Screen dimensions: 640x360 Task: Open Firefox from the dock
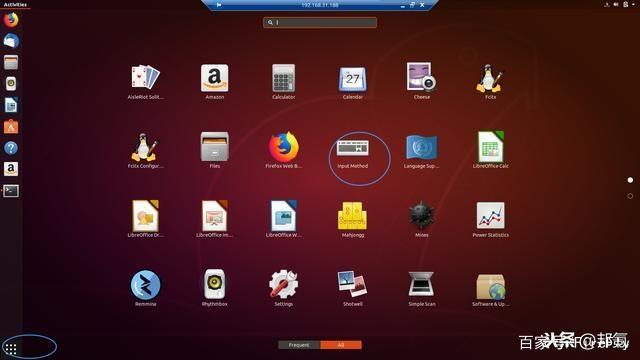(11, 20)
